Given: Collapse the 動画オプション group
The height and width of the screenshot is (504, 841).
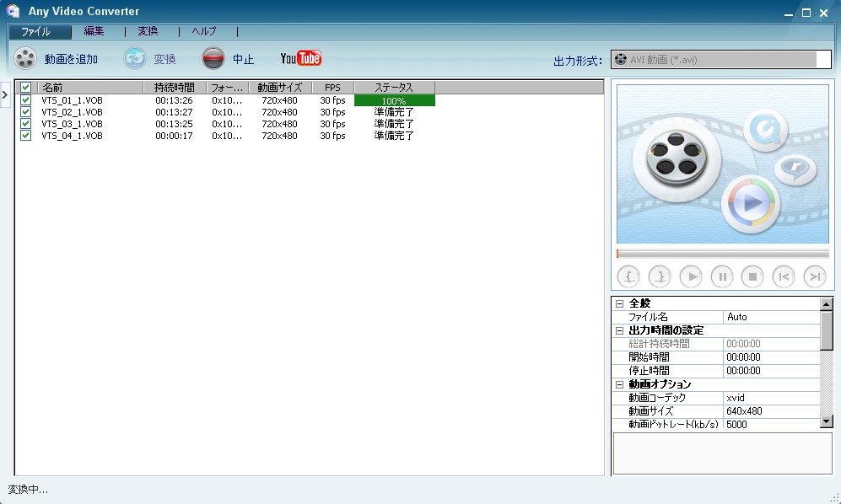Looking at the screenshot, I should click(x=619, y=384).
